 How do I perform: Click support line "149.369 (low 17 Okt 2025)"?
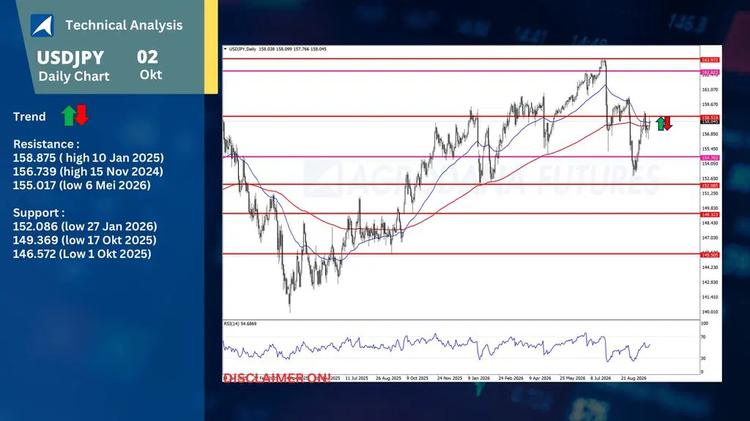(85, 240)
